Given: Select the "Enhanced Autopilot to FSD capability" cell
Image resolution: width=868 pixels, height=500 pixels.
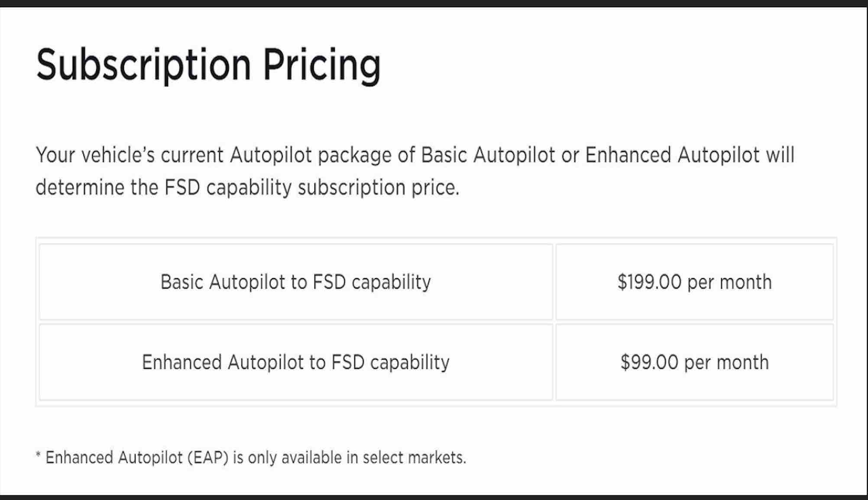Looking at the screenshot, I should [296, 362].
